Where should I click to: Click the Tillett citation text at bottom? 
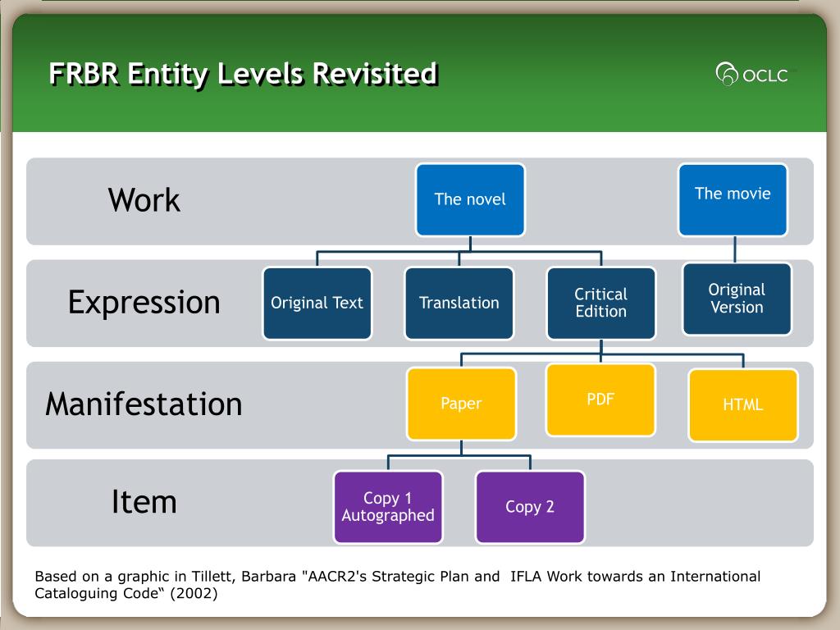(398, 584)
